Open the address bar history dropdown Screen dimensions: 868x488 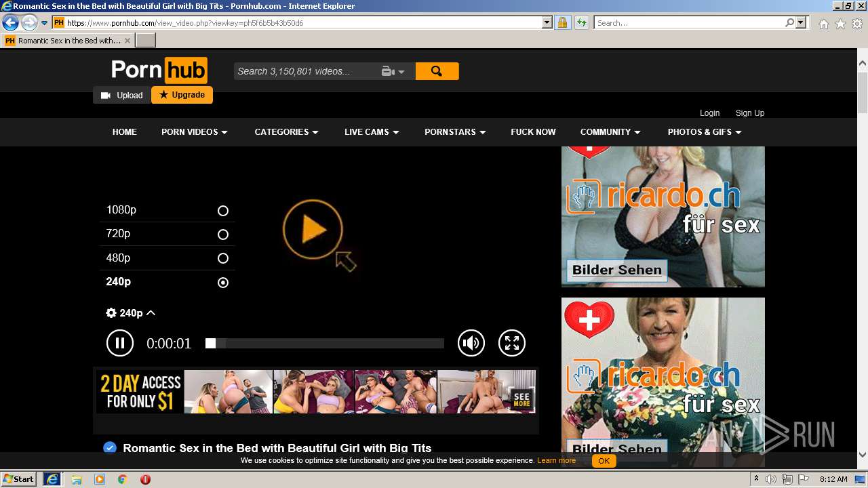click(547, 23)
